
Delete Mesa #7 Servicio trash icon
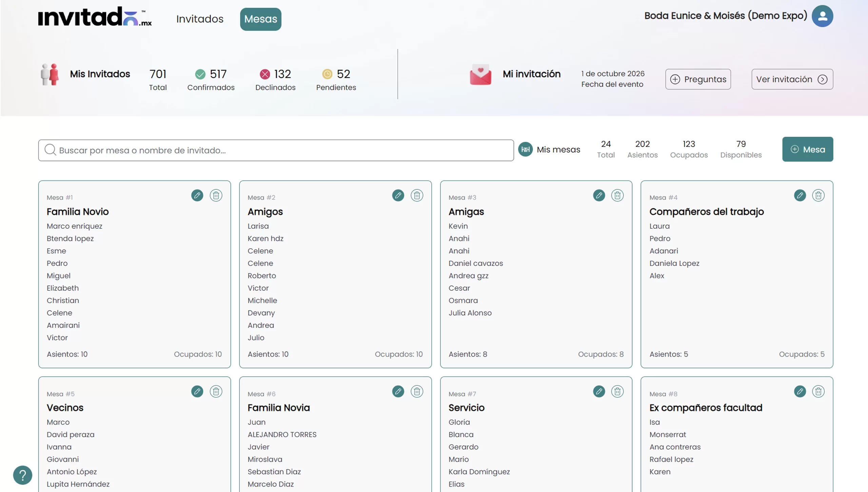coord(617,392)
